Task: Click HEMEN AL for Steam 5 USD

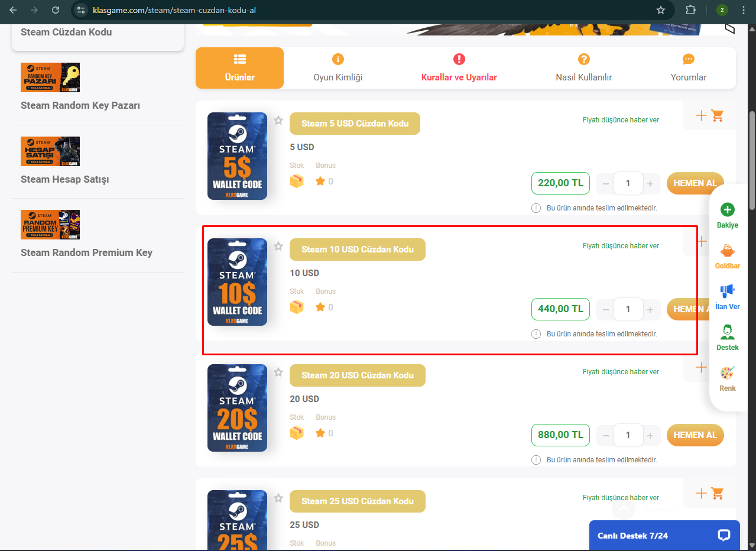Action: tap(695, 183)
